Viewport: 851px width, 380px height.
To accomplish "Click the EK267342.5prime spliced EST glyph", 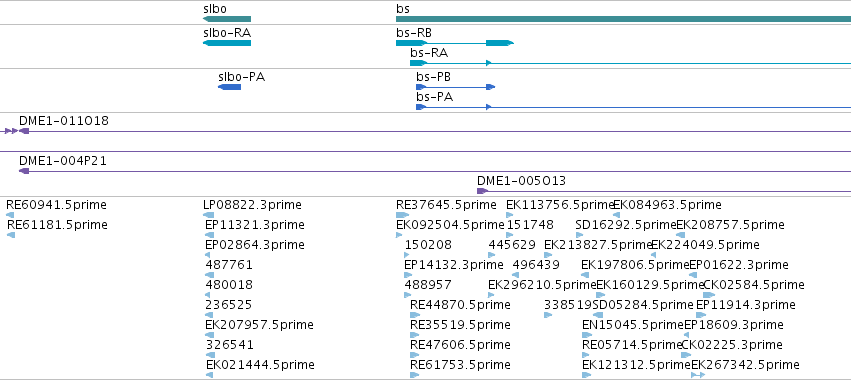I will pyautogui.click(x=698, y=375).
